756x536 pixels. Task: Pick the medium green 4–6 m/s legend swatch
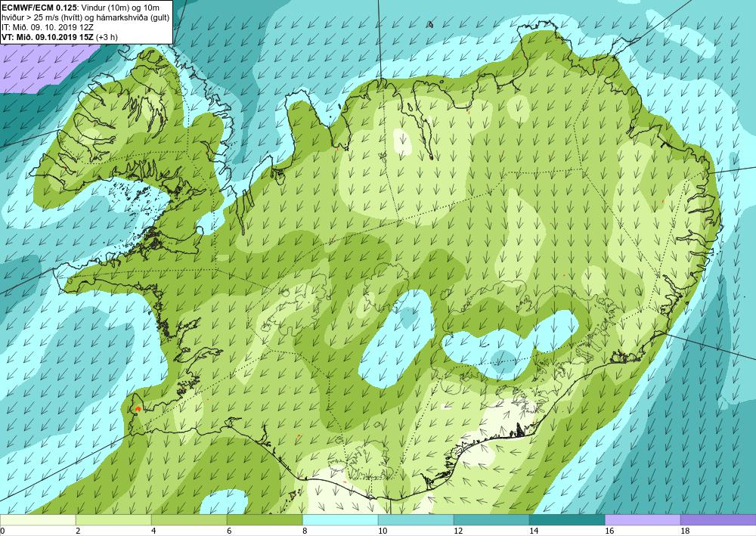tap(189, 520)
